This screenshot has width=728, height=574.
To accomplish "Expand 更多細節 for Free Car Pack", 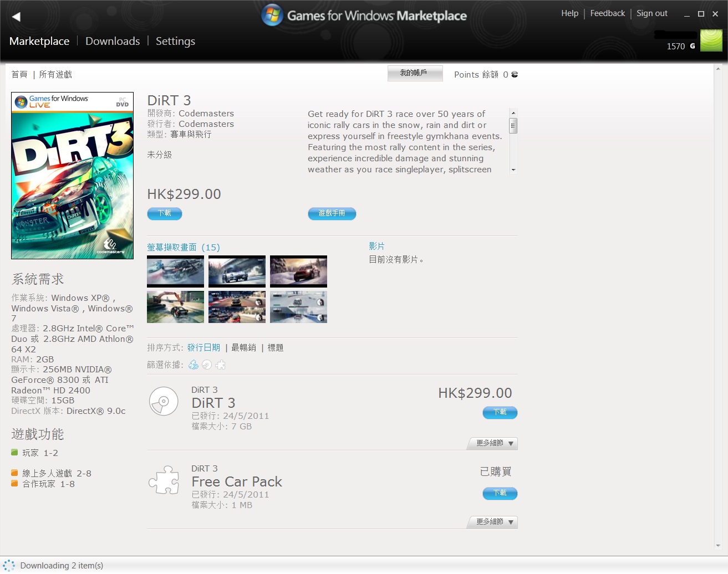I will [x=492, y=522].
